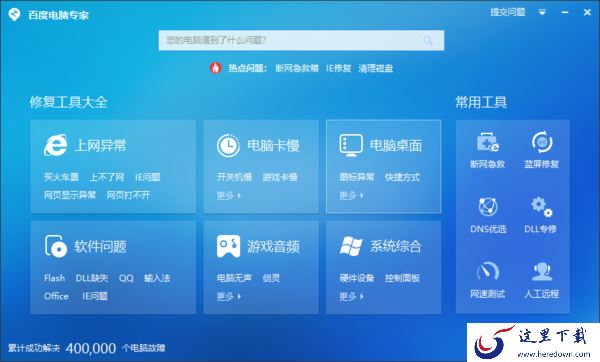Open the 蓝屏修复 tool icon
Viewport: 600px width, 362px height.
[542, 142]
